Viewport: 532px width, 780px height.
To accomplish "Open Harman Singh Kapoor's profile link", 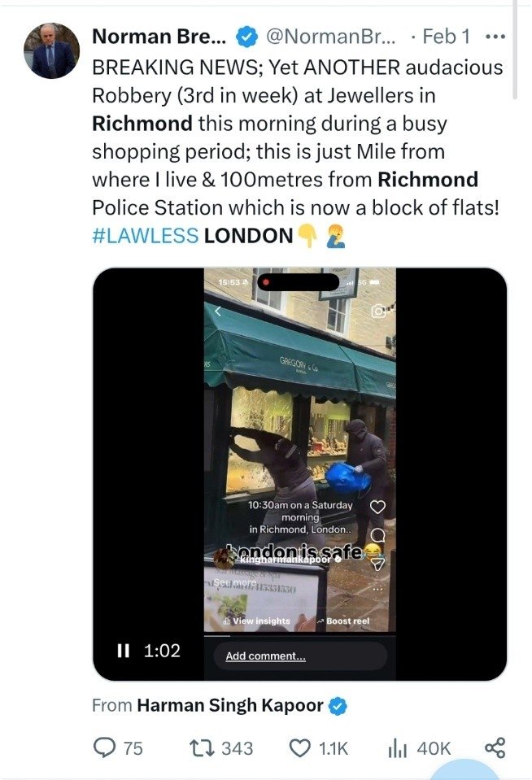I will (230, 705).
